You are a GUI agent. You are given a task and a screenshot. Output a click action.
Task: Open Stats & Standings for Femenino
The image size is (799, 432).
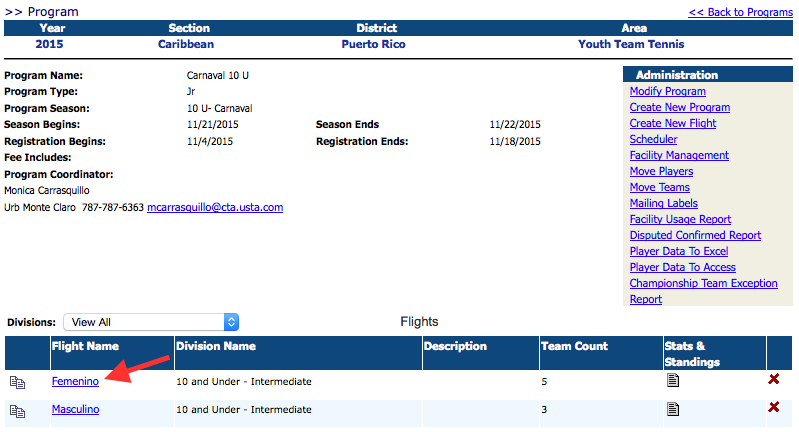point(673,381)
